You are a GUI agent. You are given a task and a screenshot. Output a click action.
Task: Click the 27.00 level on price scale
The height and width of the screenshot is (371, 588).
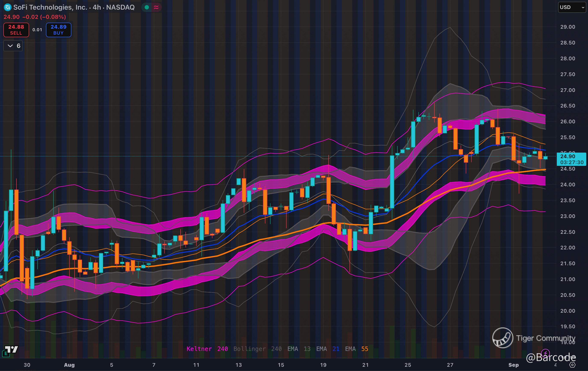click(567, 90)
